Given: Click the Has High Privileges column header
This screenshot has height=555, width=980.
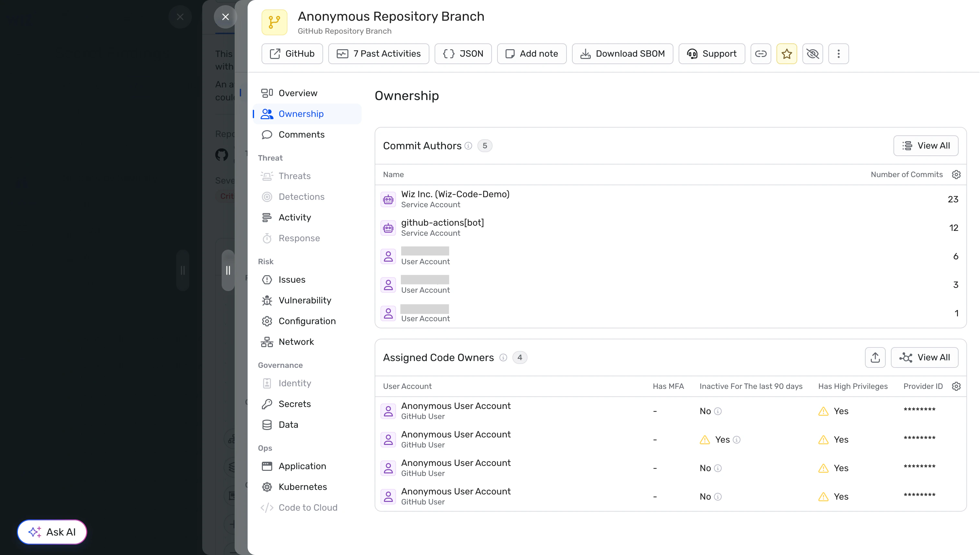Looking at the screenshot, I should (853, 387).
